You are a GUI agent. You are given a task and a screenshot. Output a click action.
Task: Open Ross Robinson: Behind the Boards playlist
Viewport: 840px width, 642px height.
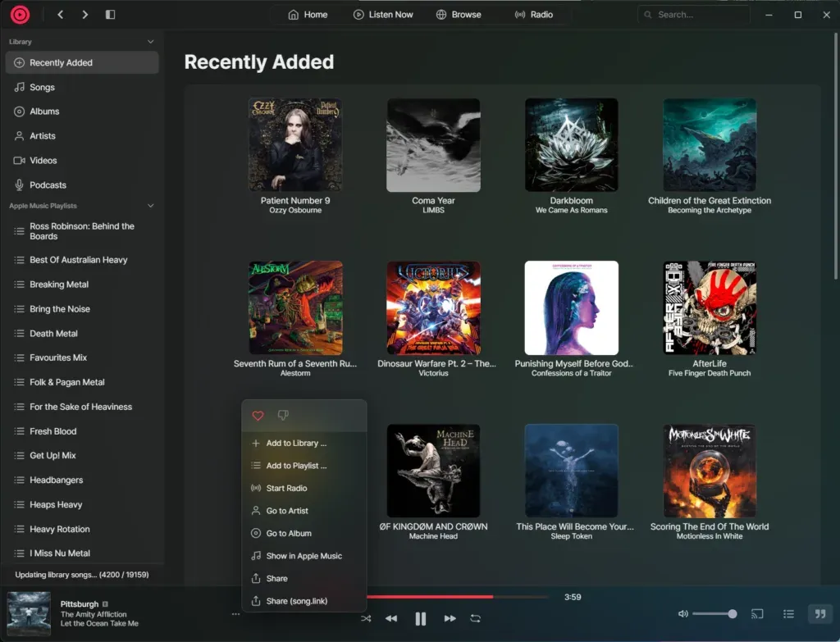click(x=82, y=231)
